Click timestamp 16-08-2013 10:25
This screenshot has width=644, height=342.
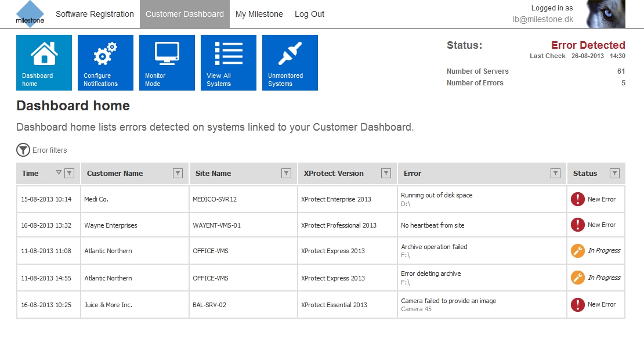(46, 305)
